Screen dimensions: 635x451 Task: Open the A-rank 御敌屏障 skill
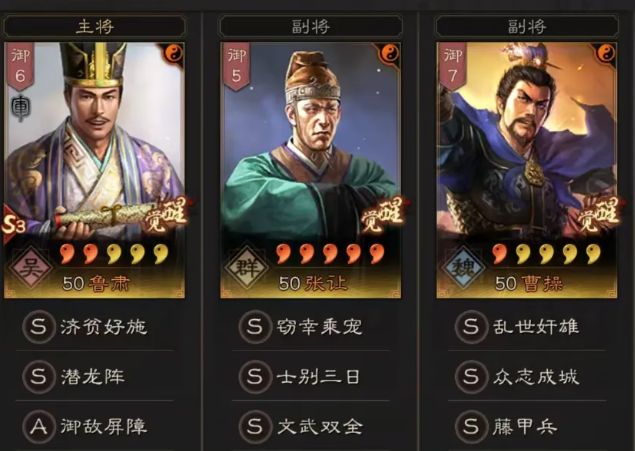[x=95, y=426]
